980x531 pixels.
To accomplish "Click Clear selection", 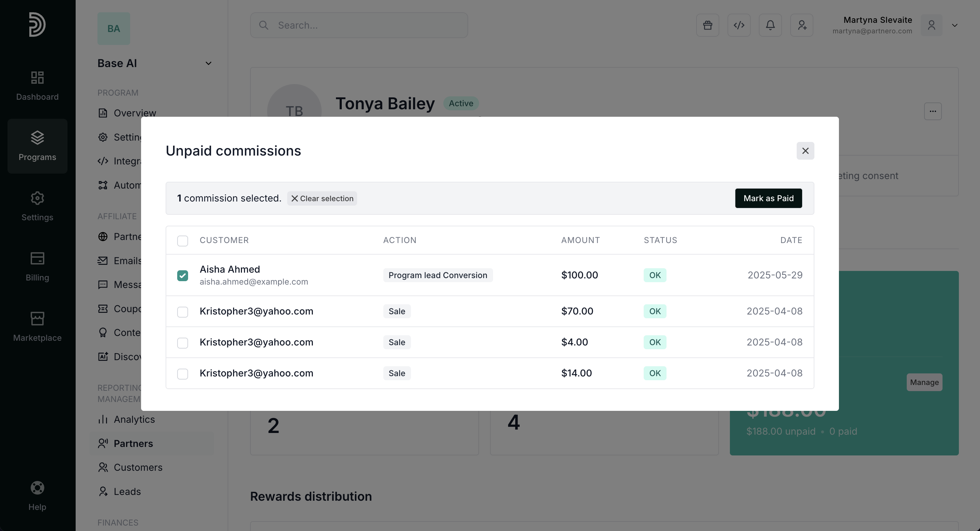I will tap(322, 198).
